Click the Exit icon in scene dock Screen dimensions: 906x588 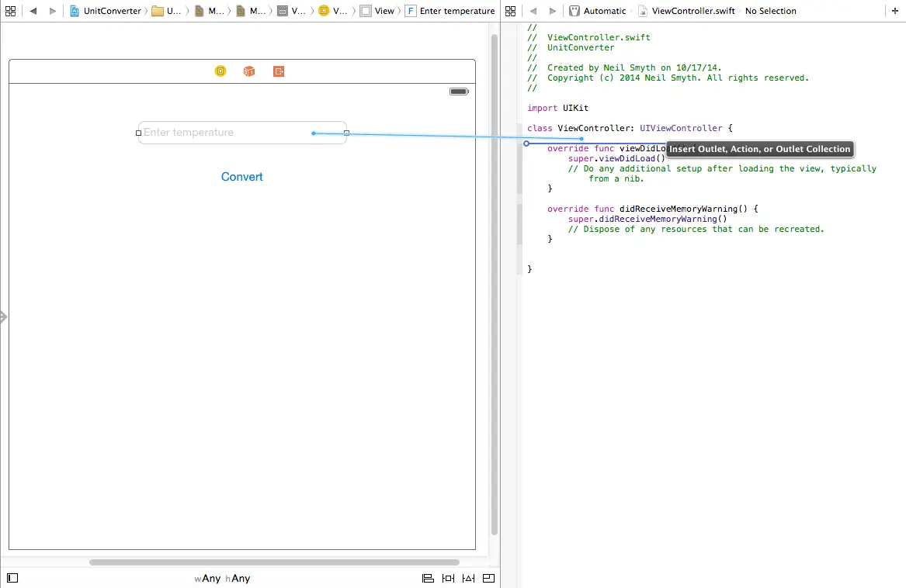279,71
